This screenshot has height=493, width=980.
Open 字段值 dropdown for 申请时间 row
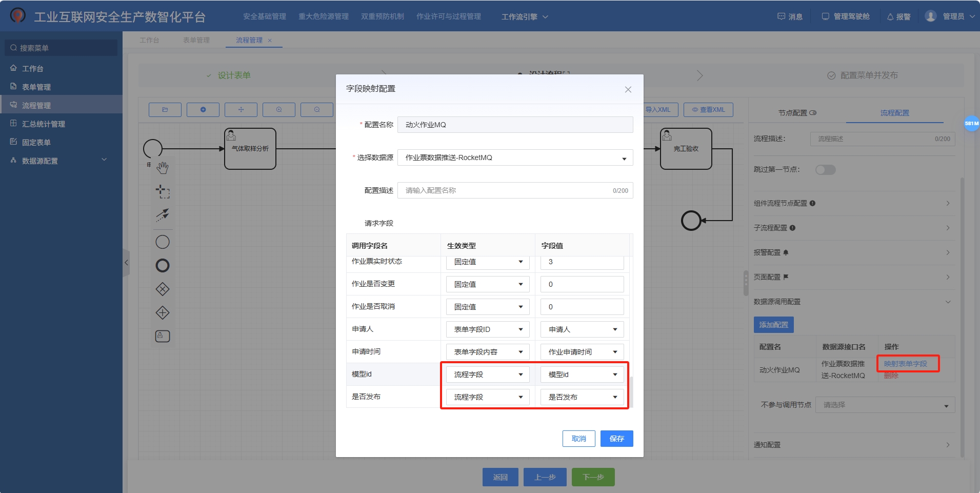click(582, 352)
